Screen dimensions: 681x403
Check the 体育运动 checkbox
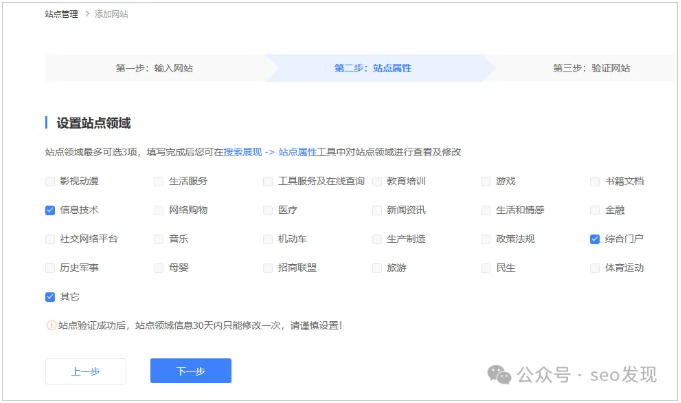click(595, 268)
